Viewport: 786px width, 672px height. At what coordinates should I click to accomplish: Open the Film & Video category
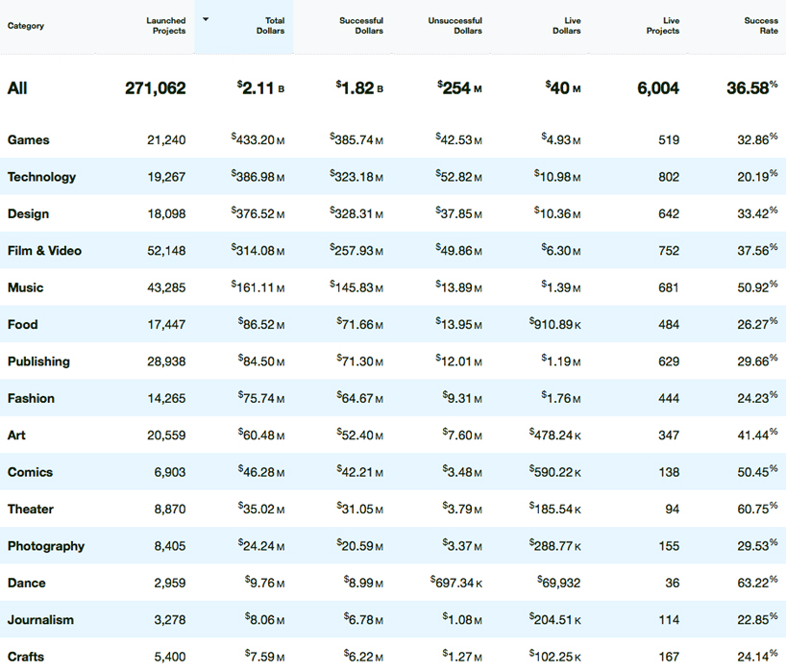44,251
